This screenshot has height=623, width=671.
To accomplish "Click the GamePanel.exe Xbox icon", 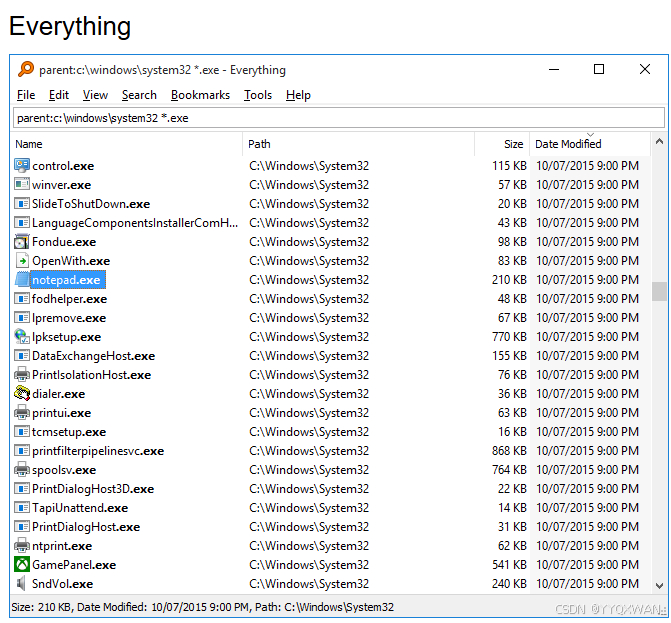I will 22,564.
